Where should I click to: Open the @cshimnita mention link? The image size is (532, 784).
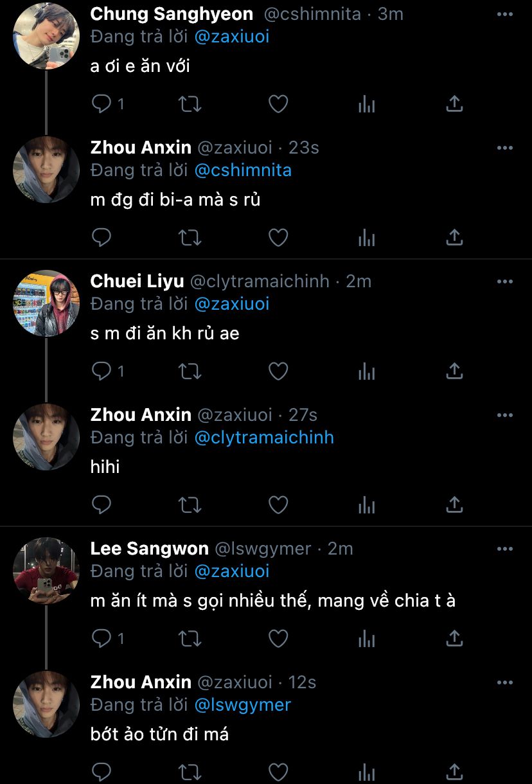(x=243, y=170)
